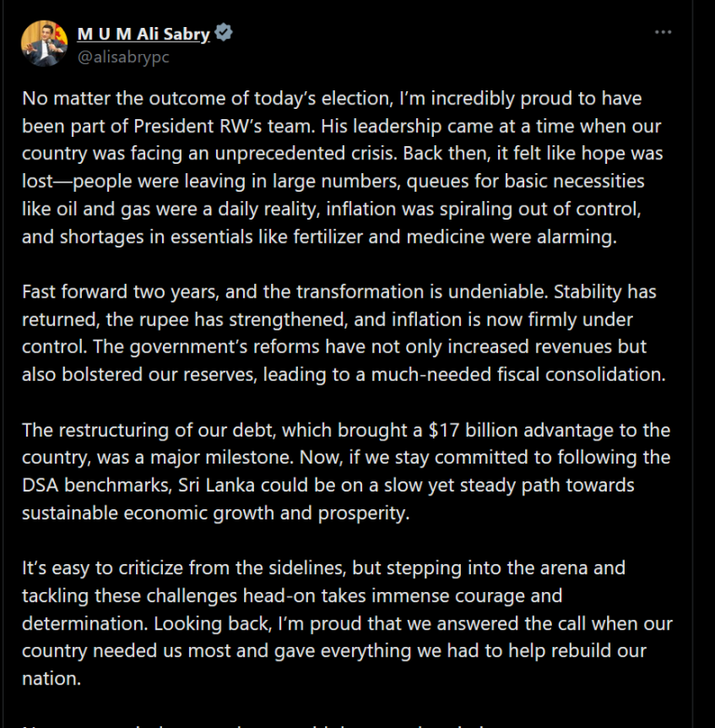Click the "unprecedented crisis" phrase

click(305, 154)
